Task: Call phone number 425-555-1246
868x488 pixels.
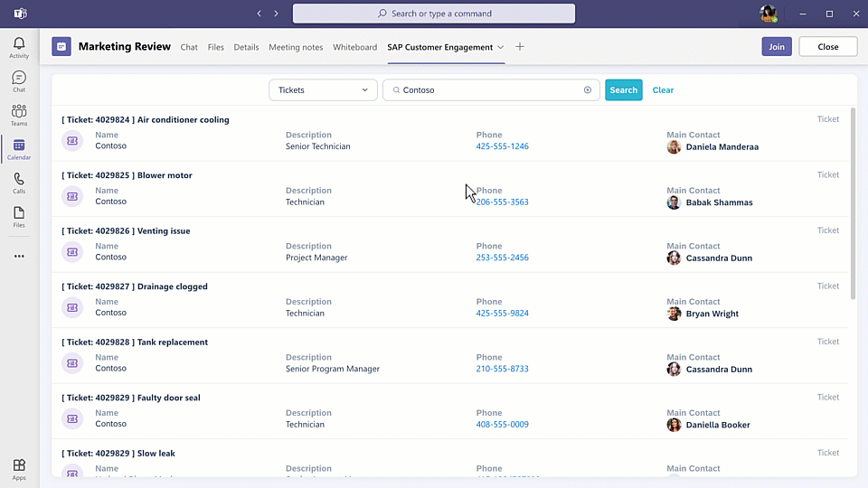Action: click(x=502, y=146)
